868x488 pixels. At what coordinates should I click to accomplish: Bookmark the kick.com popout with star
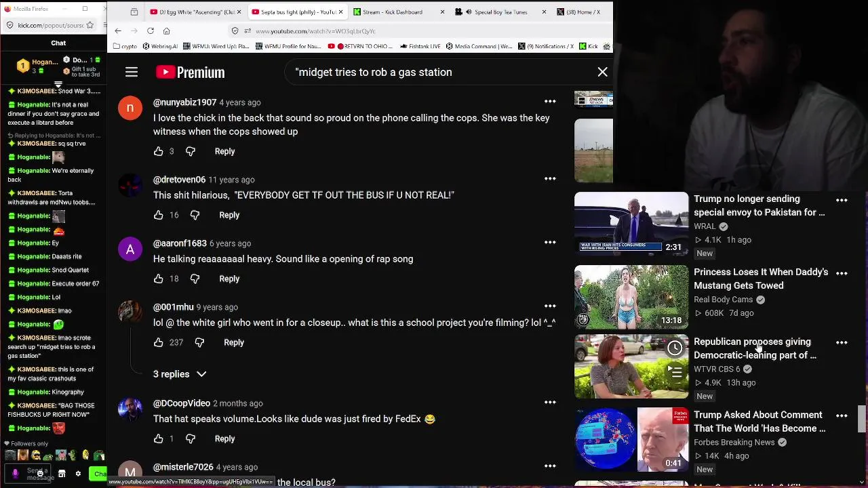pos(92,25)
